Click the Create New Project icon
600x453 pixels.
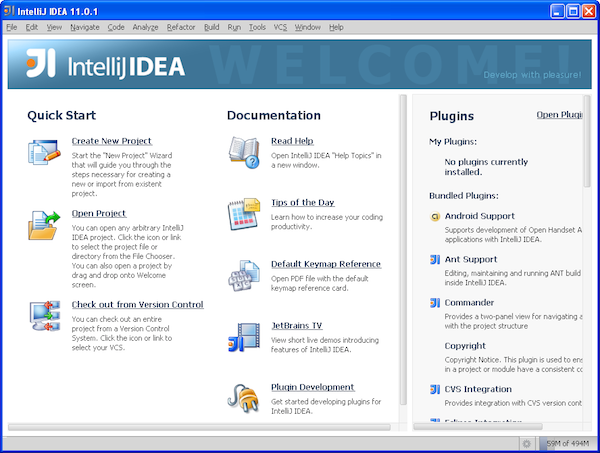[44, 152]
